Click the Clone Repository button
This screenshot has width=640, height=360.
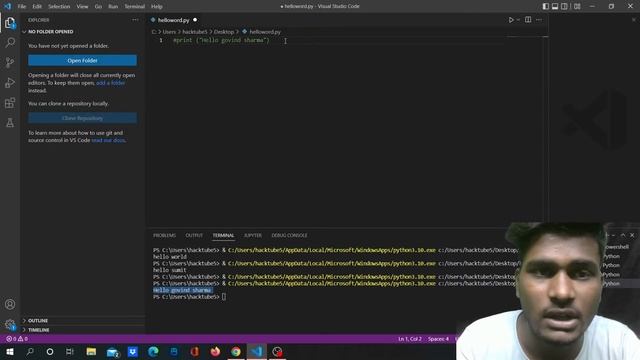[x=82, y=118]
